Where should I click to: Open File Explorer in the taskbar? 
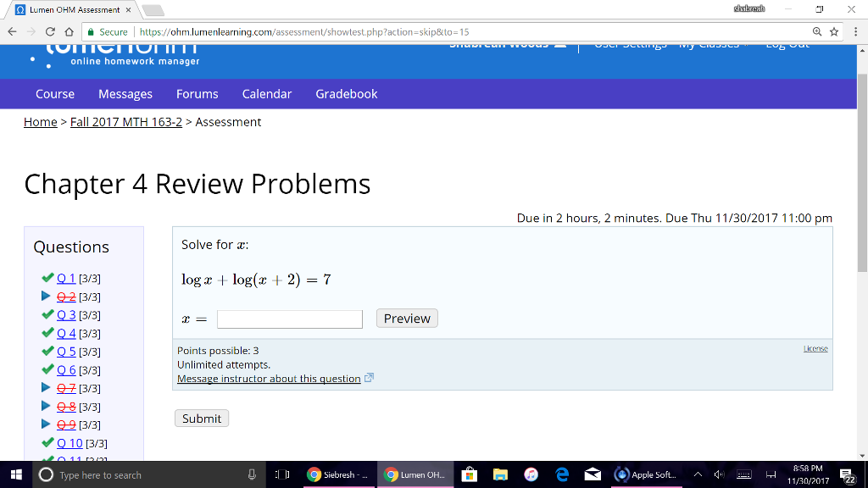(x=500, y=474)
